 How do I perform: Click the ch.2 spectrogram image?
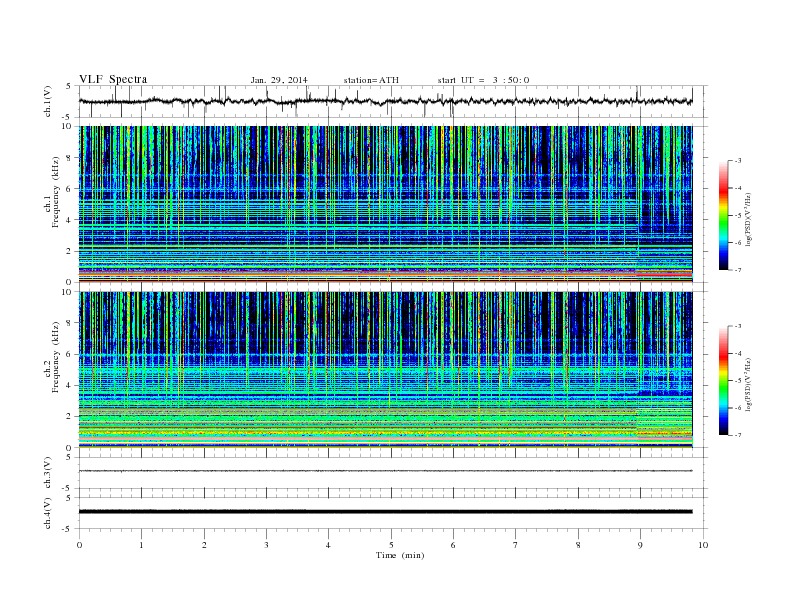pos(385,370)
